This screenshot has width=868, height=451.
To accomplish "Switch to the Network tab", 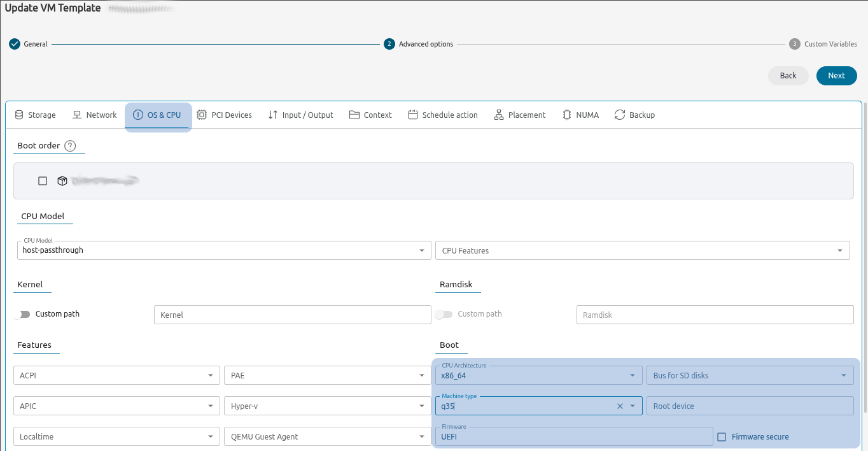I will [x=95, y=115].
